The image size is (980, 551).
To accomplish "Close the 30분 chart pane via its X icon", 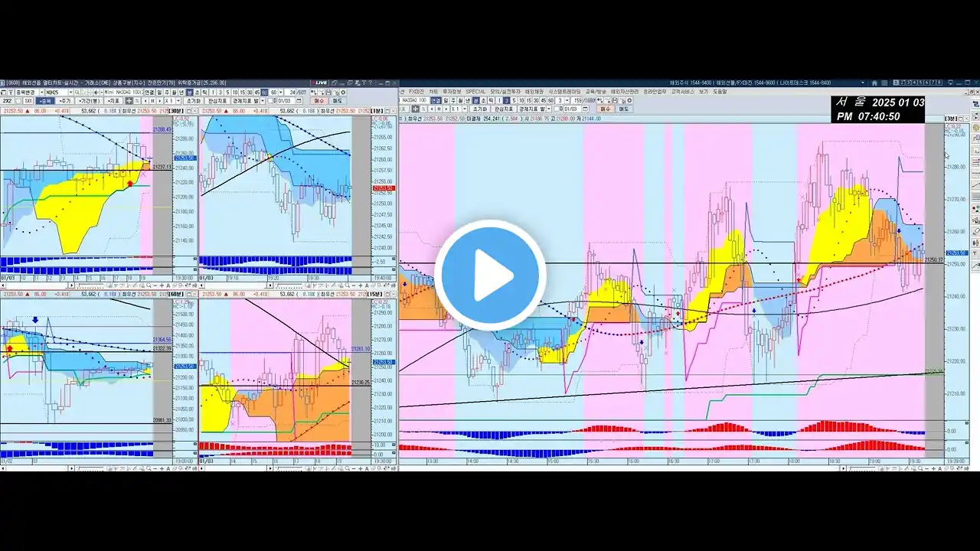I will pyautogui.click(x=195, y=111).
